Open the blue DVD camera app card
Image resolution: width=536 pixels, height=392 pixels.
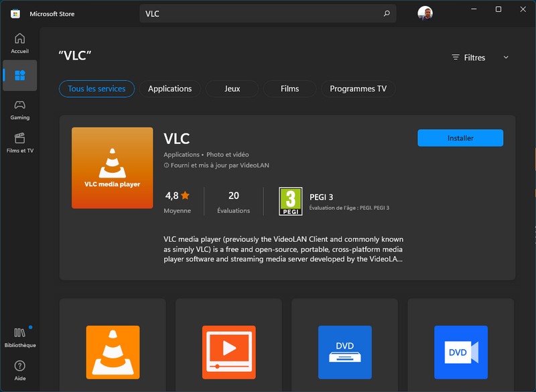(x=461, y=345)
